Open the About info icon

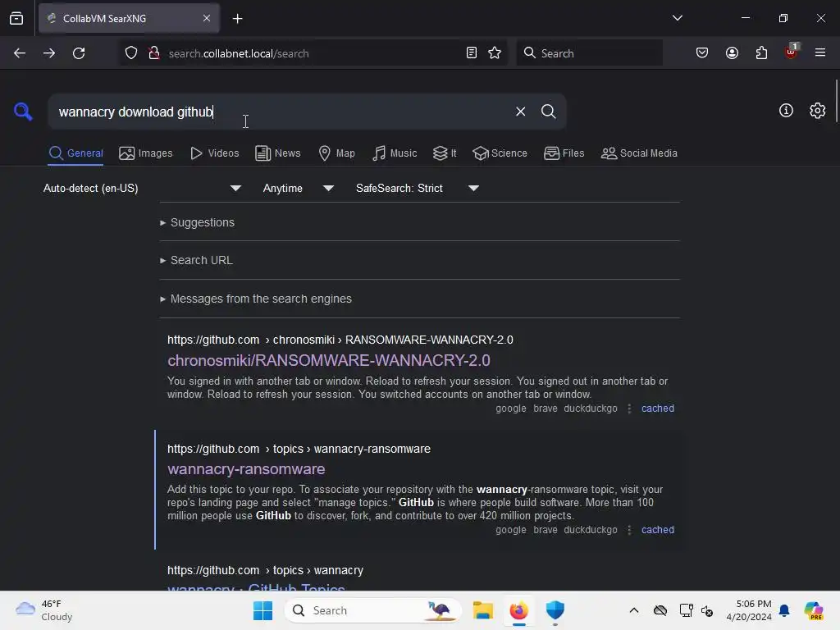click(786, 111)
